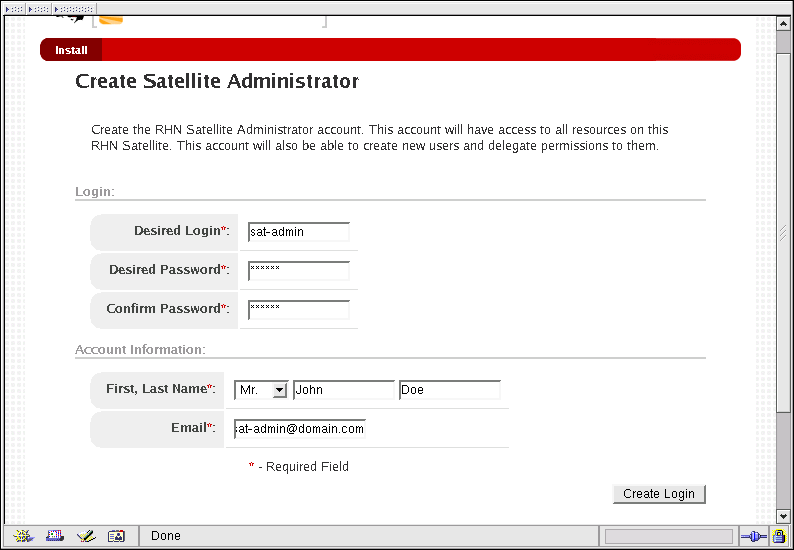
Task: Click the Desired Login field
Action: [x=299, y=232]
